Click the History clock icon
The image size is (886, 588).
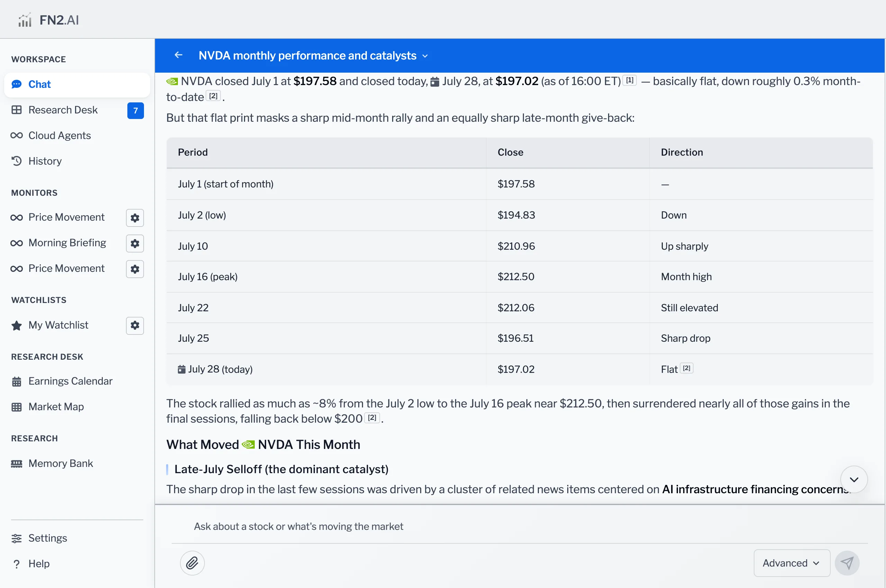tap(17, 161)
